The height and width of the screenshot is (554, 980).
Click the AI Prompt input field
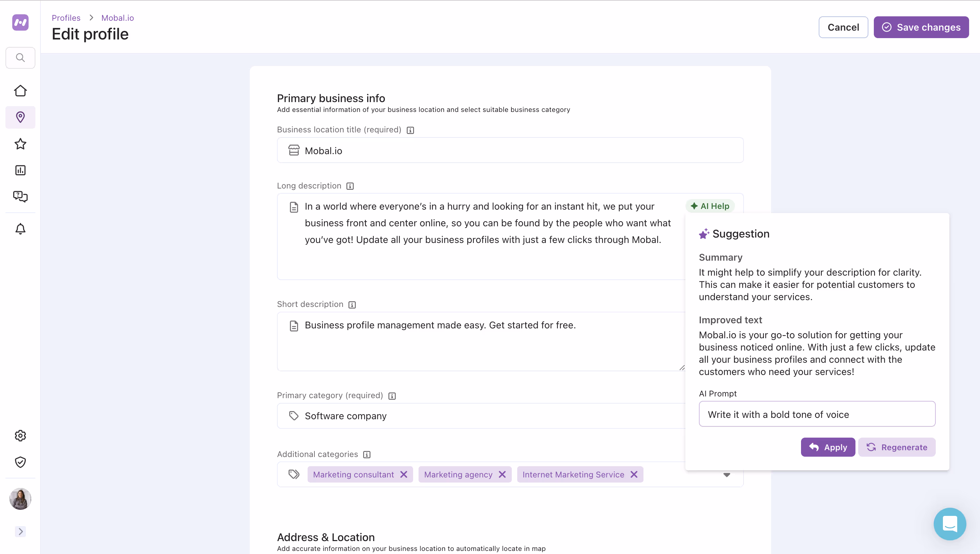[817, 414]
